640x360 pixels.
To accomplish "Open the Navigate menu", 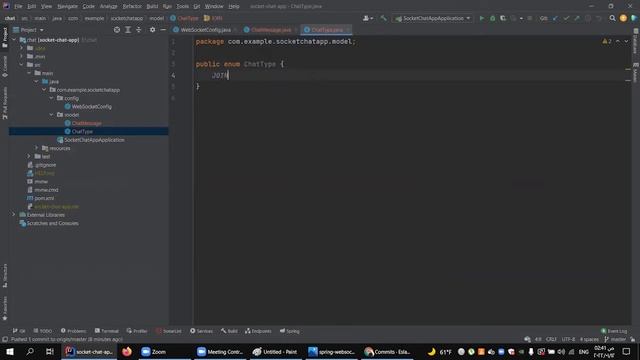I will pyautogui.click(x=67, y=7).
